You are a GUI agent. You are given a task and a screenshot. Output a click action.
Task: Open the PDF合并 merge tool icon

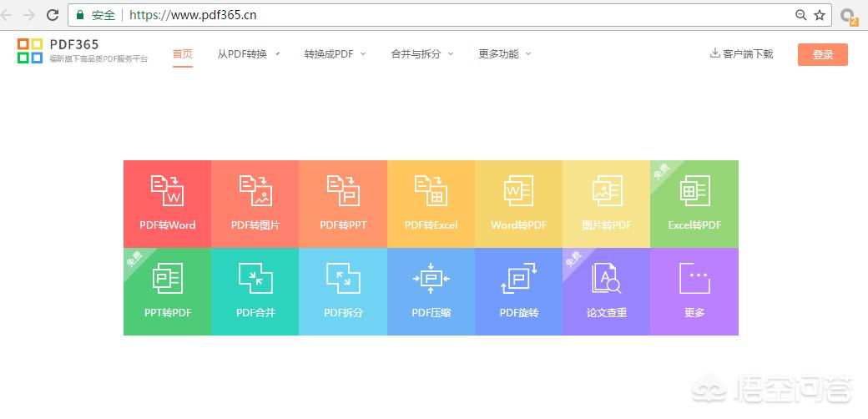tap(255, 278)
